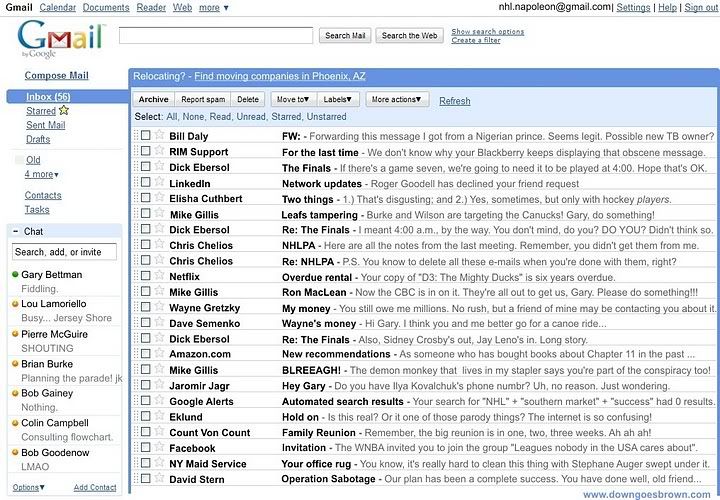Open Find moving companies in Phoenix ad
Image resolution: width=720 pixels, height=500 pixels.
[280, 76]
